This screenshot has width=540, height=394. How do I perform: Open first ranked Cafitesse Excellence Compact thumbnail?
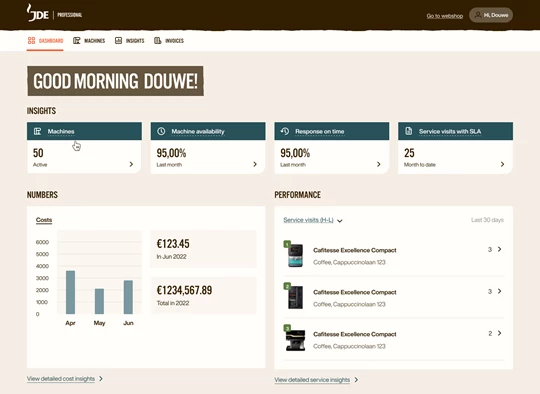[295, 255]
